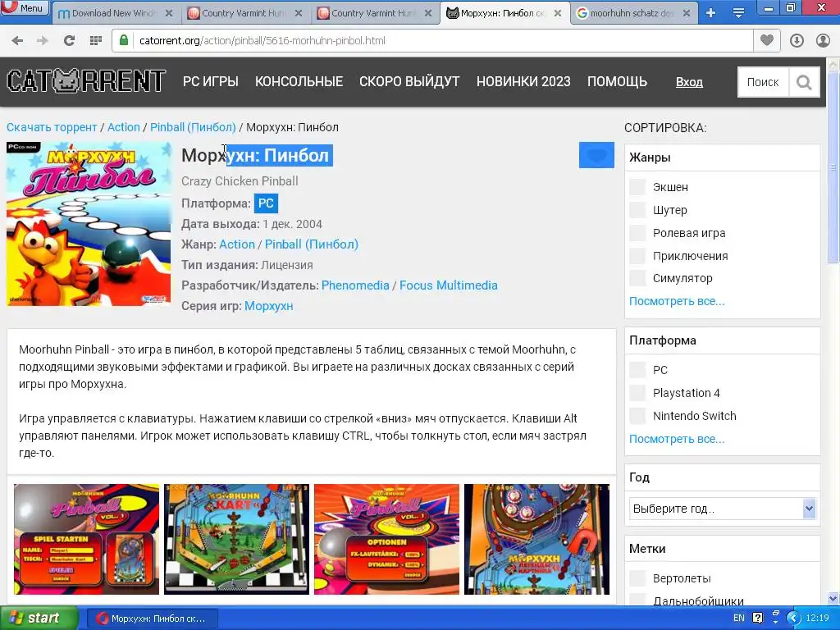The image size is (840, 630).
Task: Check the Шутер genre checkbox
Action: (x=637, y=210)
